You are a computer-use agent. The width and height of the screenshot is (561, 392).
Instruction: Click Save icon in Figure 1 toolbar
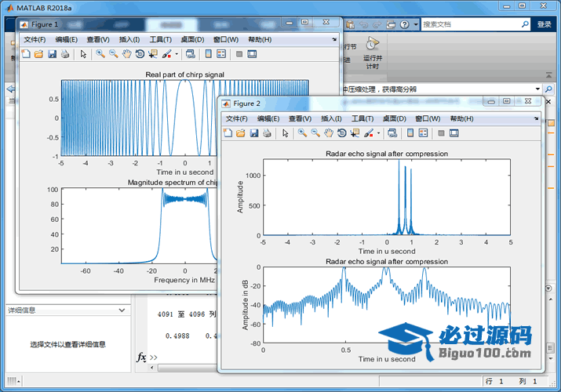(53, 54)
